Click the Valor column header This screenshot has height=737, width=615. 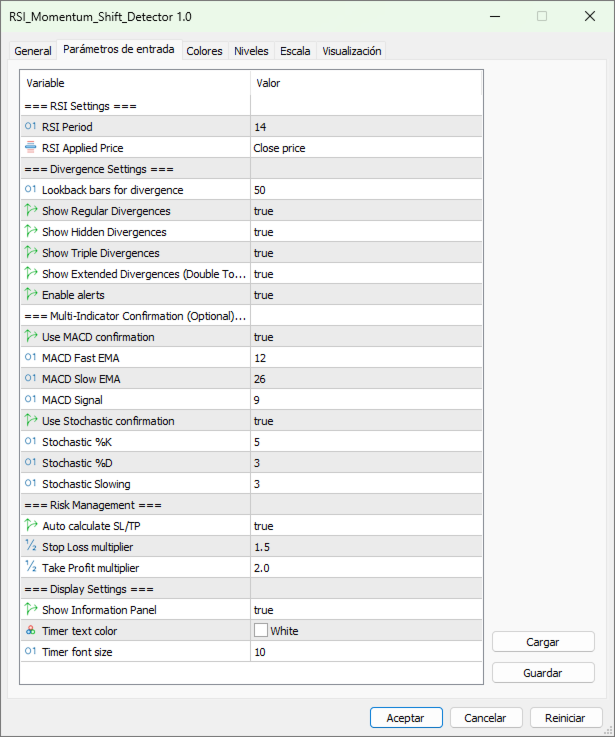(366, 83)
